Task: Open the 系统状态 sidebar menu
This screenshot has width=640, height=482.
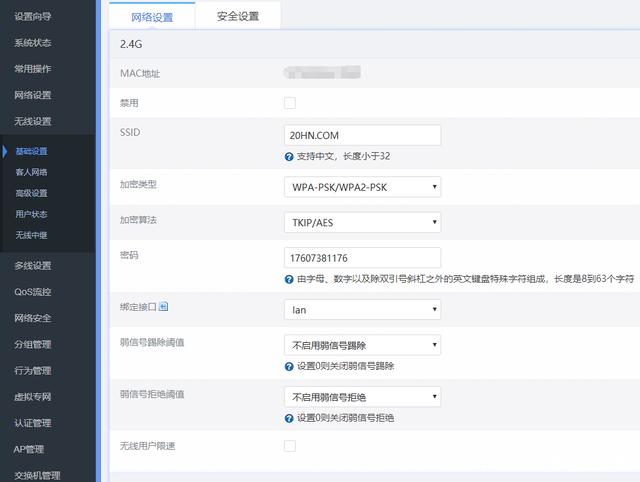Action: 33,43
